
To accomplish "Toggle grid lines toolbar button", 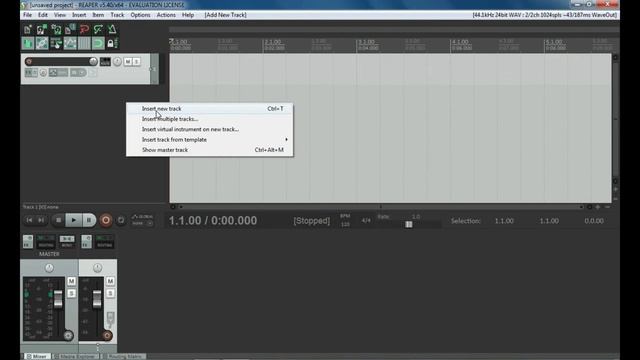I will tap(84, 43).
